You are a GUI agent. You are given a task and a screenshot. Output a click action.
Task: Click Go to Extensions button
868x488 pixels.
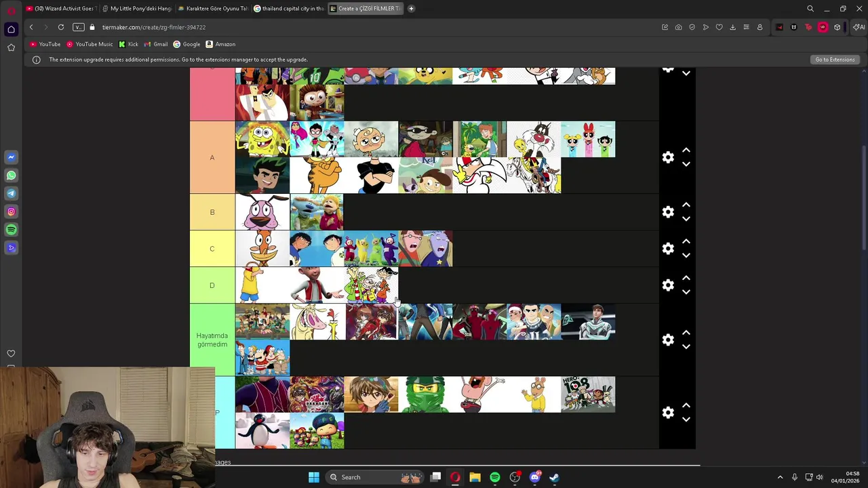point(835,60)
